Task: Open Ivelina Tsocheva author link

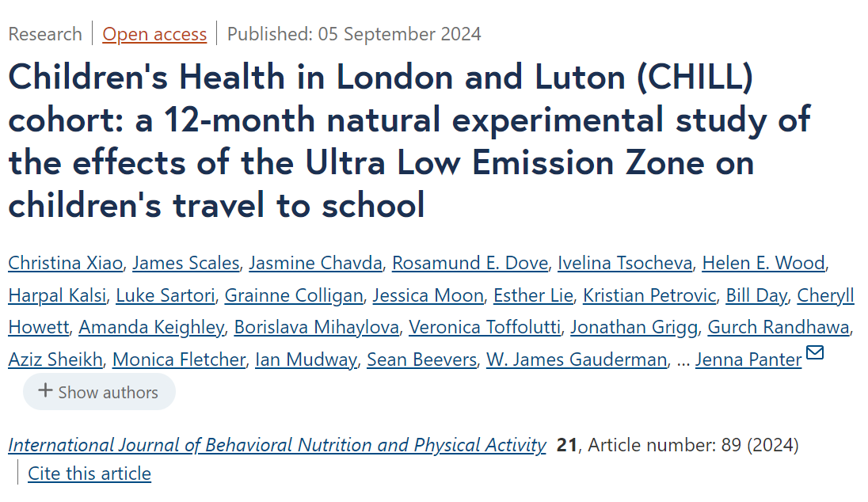Action: click(x=625, y=263)
